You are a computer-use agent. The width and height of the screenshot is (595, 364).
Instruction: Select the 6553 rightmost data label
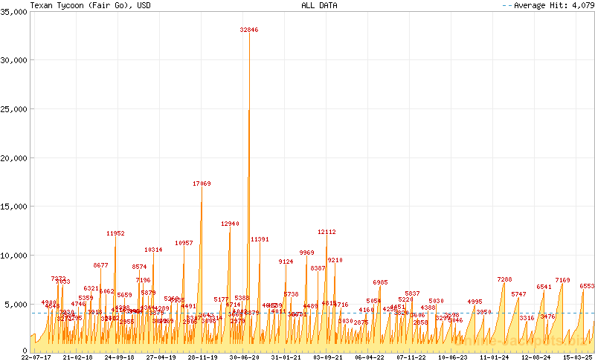click(587, 285)
